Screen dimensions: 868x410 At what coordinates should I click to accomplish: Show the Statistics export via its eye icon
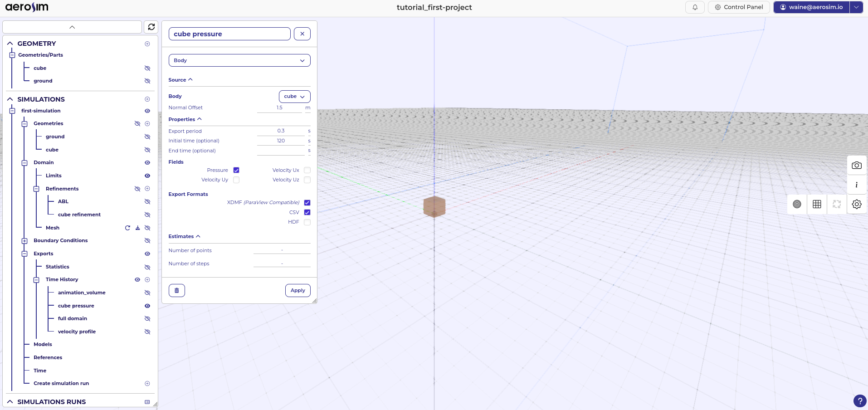pos(147,267)
